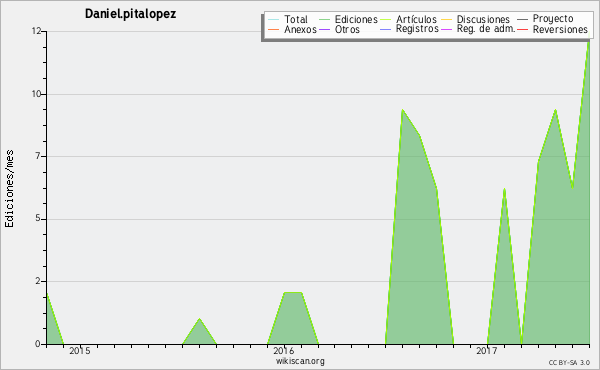Click the cyan Total legend line
600x370 pixels.
click(274, 20)
